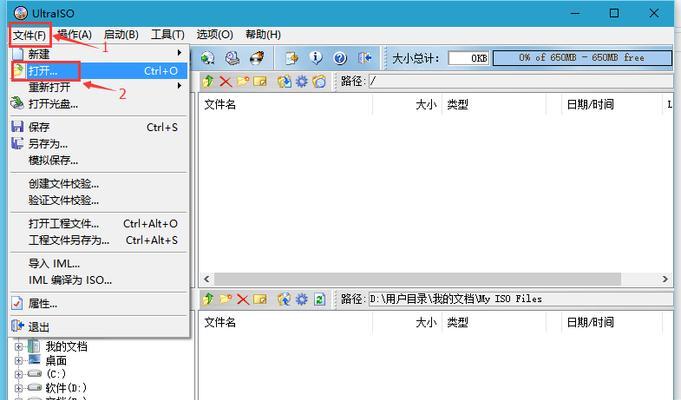This screenshot has height=400, width=681.
Task: Click the scroll-left arrow in ISO pane
Action: 207,279
